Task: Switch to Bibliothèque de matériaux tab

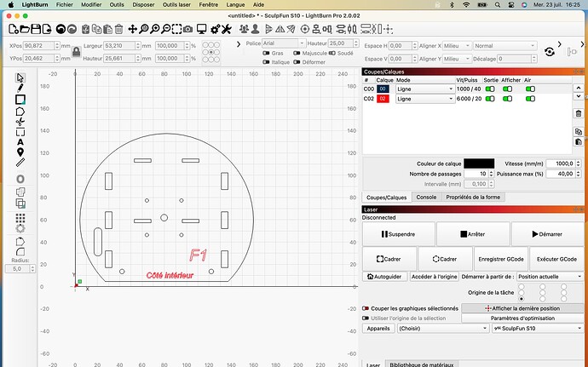Action: (x=422, y=364)
